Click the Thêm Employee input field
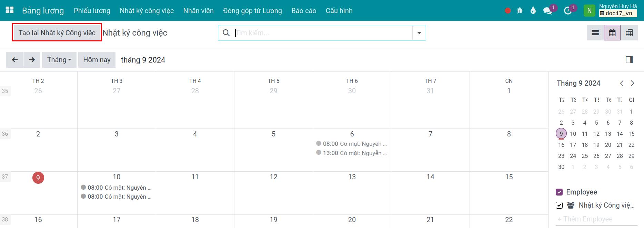The image size is (644, 228). point(597,219)
